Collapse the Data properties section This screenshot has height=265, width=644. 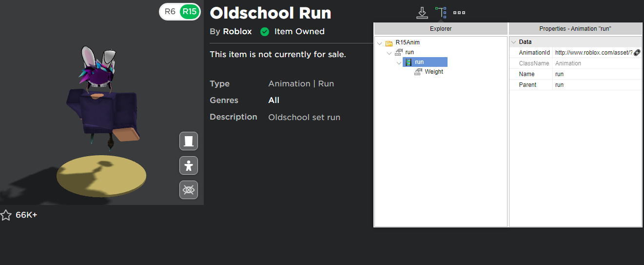coord(513,42)
